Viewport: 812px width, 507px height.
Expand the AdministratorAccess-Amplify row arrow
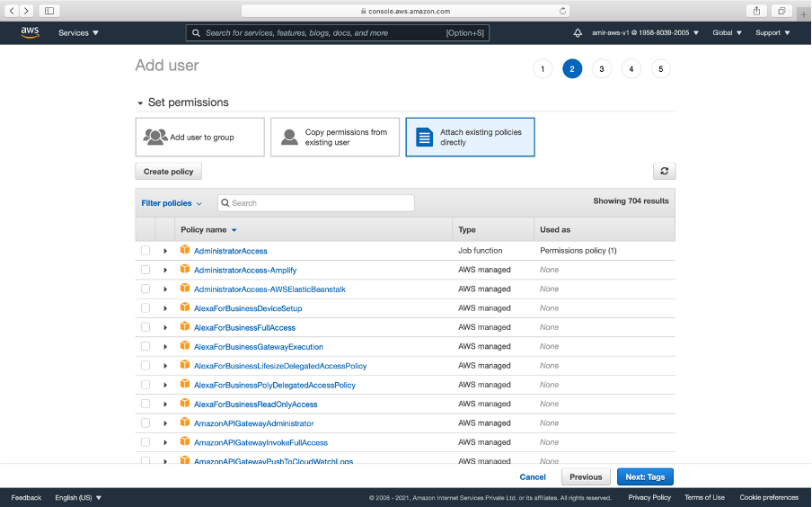(x=165, y=270)
